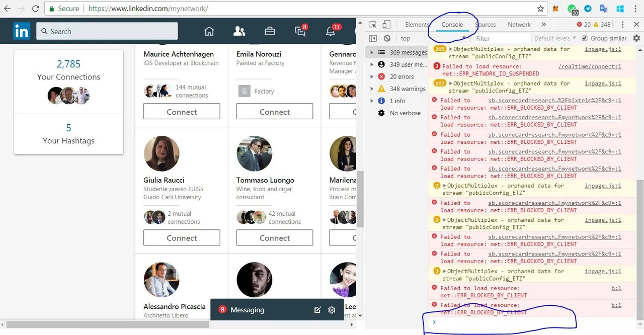The width and height of the screenshot is (644, 335).
Task: Focus the console Filter field
Action: 502,38
